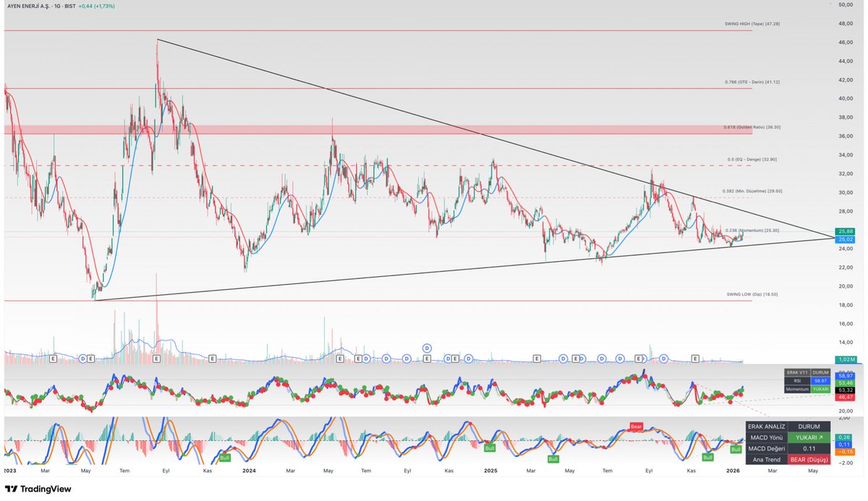Click the black 53,32 axis tag
The image size is (868, 501).
point(845,390)
